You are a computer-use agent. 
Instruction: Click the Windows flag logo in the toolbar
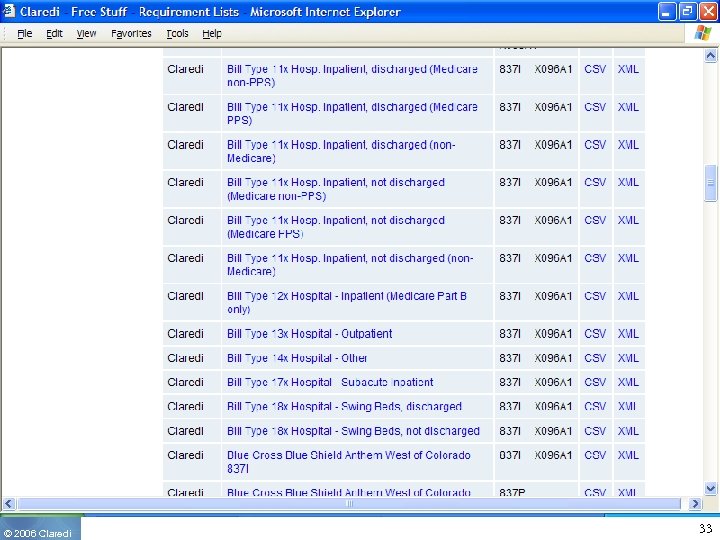[703, 34]
